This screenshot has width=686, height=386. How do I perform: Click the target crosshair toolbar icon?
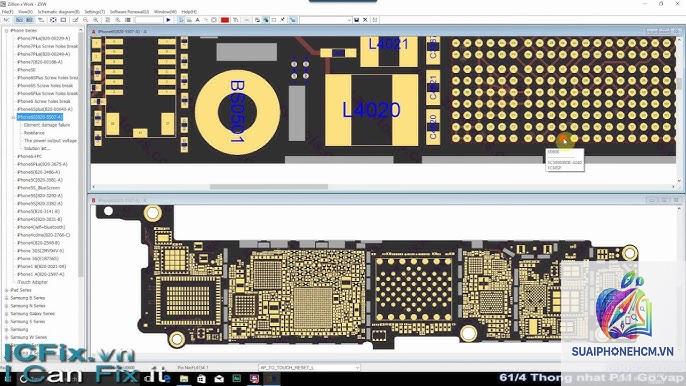(53, 20)
